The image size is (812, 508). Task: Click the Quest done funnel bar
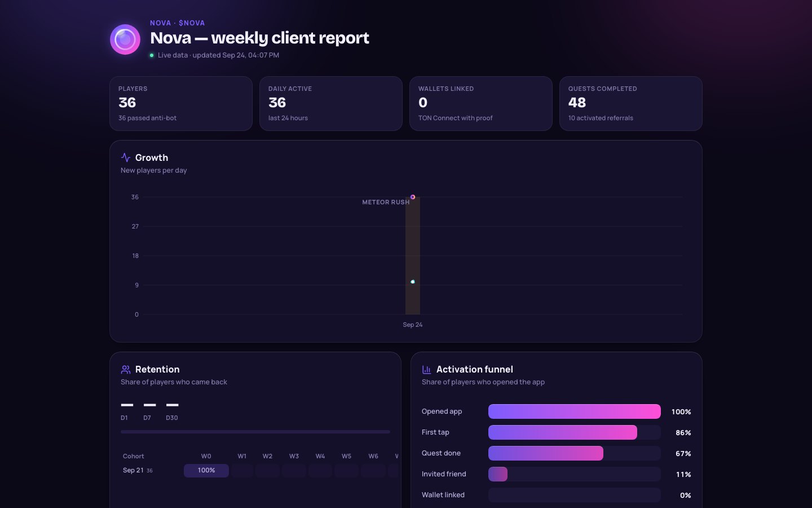pyautogui.click(x=546, y=453)
